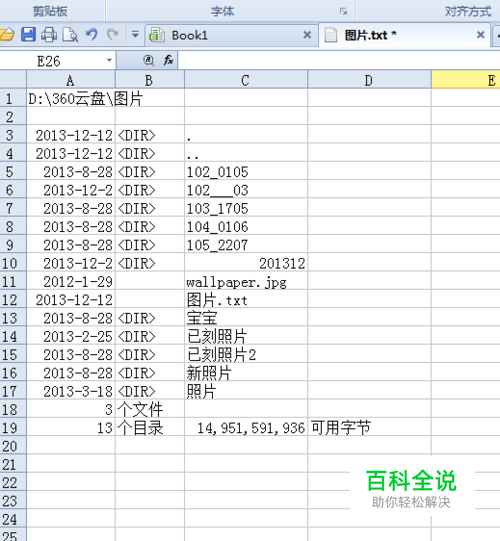Open the Name Box dropdown arrow
Viewport: 500px width, 541px height.
tap(109, 61)
